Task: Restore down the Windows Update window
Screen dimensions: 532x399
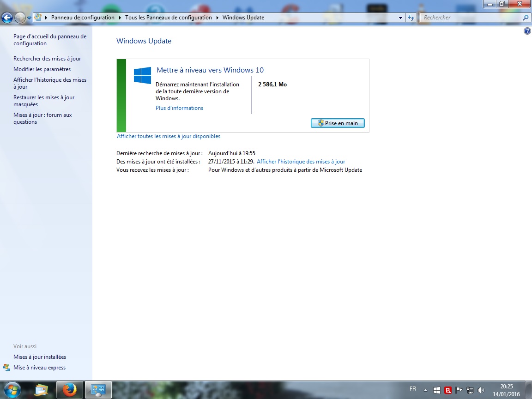Action: pyautogui.click(x=502, y=4)
